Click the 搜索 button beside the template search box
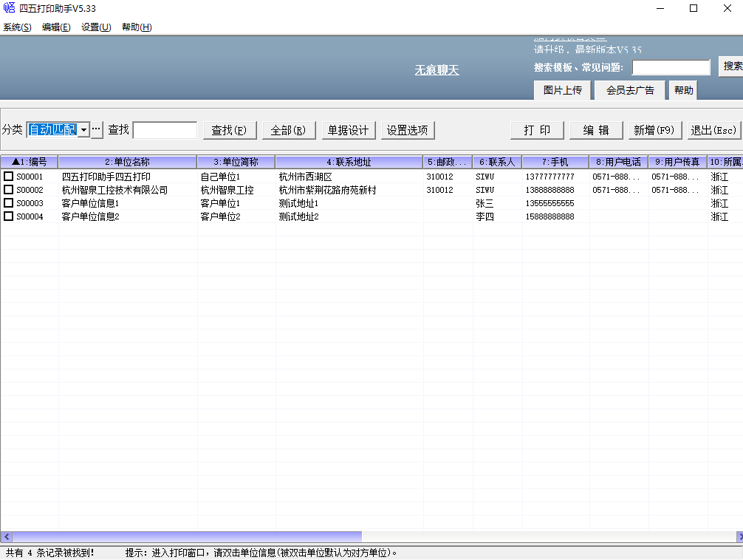Image resolution: width=743 pixels, height=560 pixels. coord(731,66)
